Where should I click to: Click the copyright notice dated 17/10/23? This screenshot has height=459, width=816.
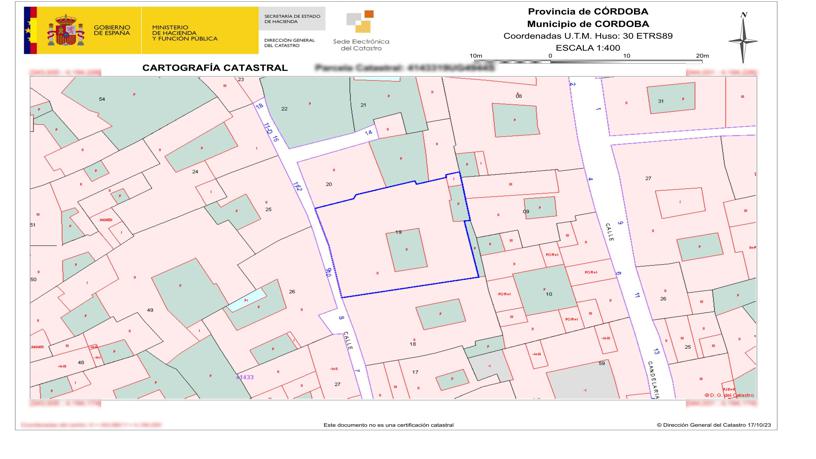(x=714, y=425)
